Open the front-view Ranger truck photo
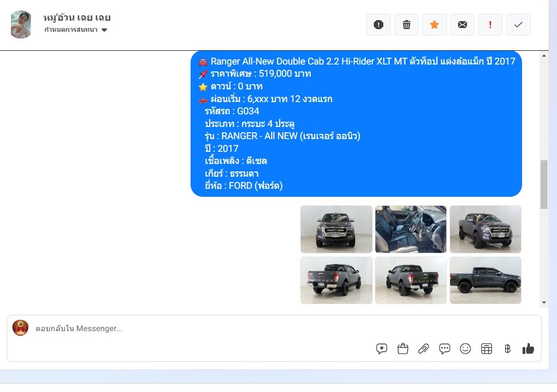Viewport: 557px width, 392px height. [x=336, y=229]
